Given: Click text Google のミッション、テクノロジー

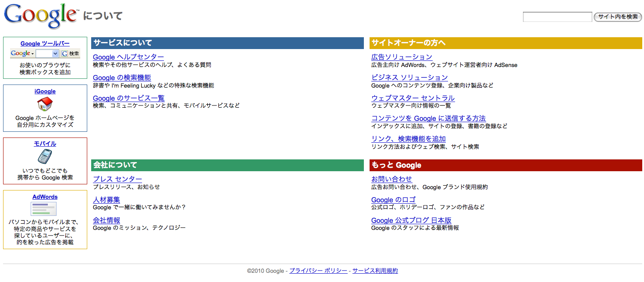Looking at the screenshot, I should coord(139,228).
